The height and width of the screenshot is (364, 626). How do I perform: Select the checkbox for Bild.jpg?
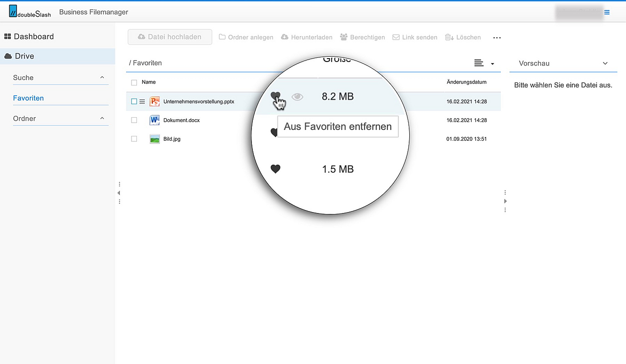click(x=134, y=139)
